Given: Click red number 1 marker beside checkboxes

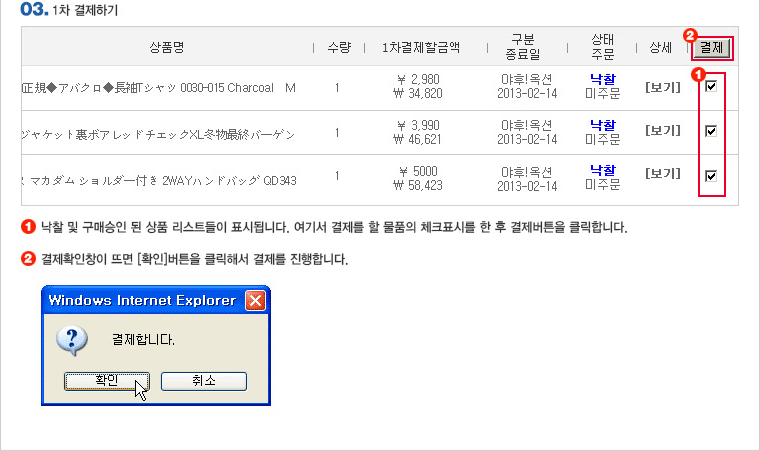Looking at the screenshot, I should pos(697,74).
